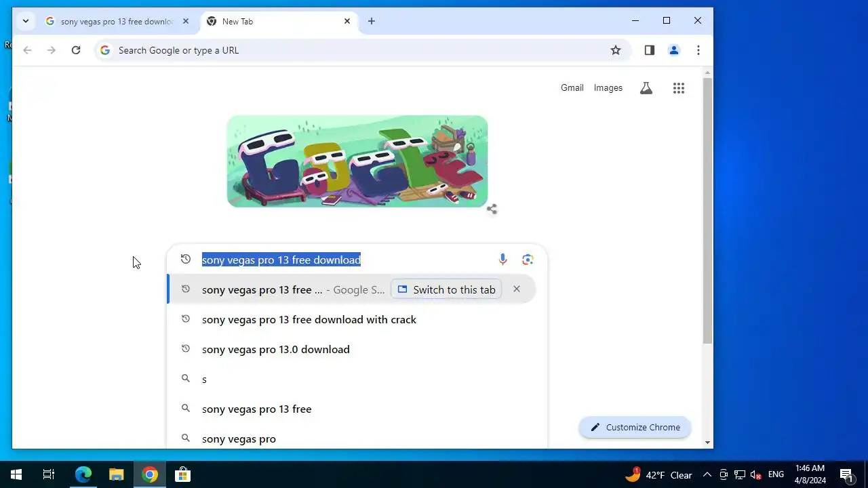This screenshot has height=488, width=868.
Task: Click the scrollbar down arrow
Action: 708,443
